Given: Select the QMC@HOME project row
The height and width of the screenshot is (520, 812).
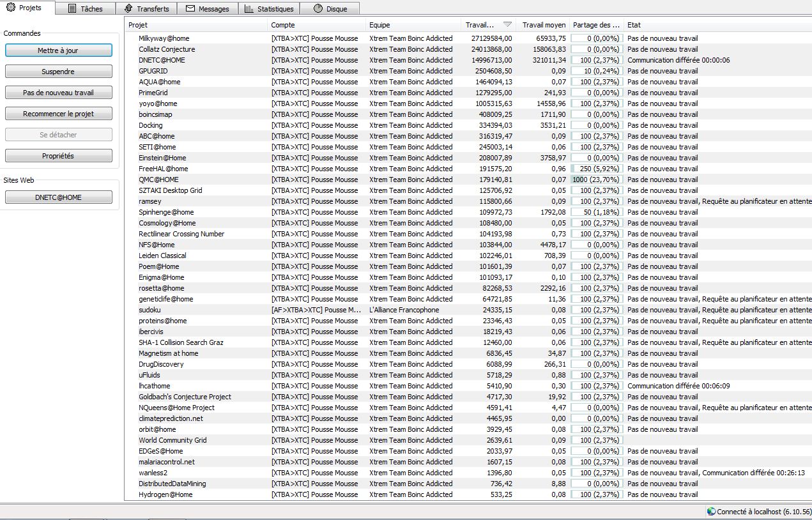Looking at the screenshot, I should [x=468, y=180].
